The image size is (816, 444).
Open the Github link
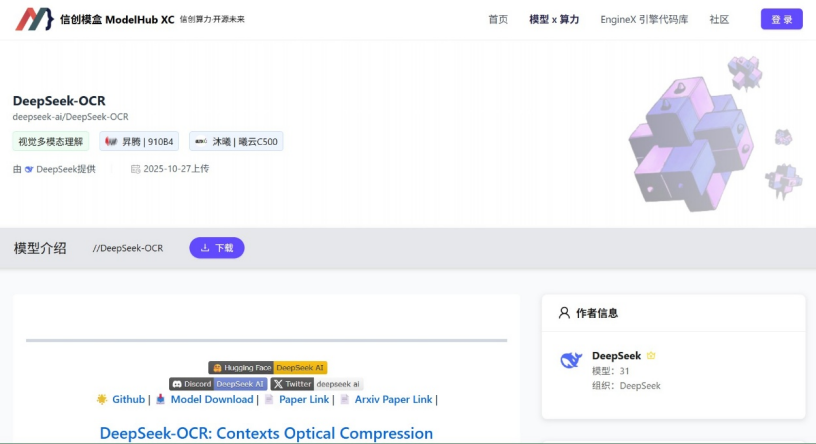coord(128,399)
